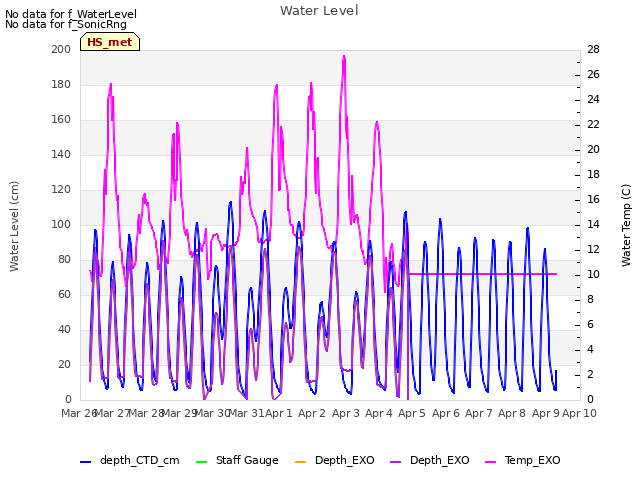Screen dimensions: 640x480
Task: Click the '60' water level tick label
Action: (x=64, y=294)
